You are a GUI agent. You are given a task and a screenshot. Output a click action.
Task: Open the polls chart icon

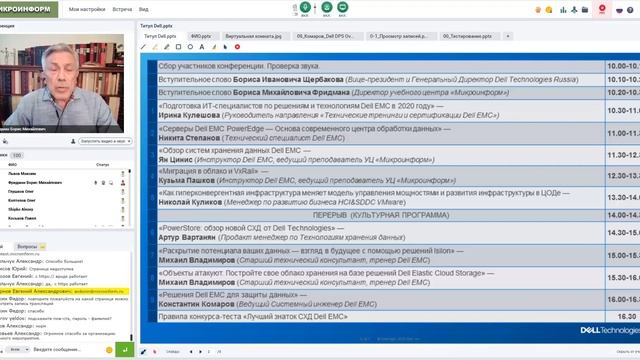563,10
